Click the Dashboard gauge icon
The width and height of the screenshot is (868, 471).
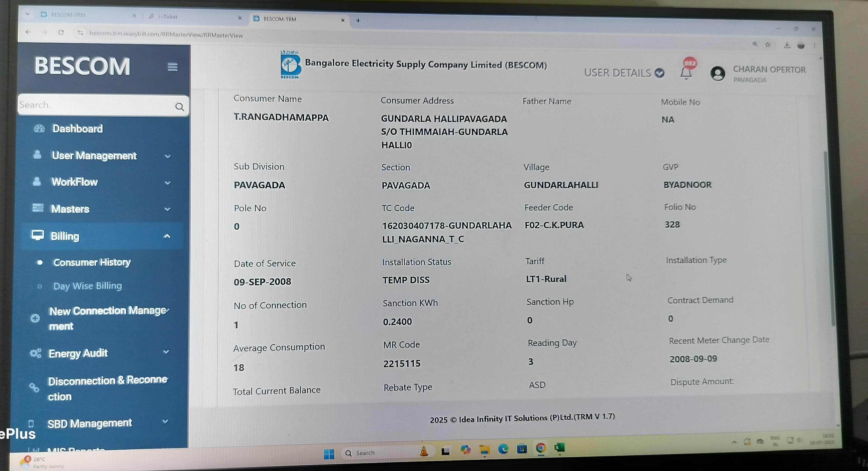(x=39, y=128)
